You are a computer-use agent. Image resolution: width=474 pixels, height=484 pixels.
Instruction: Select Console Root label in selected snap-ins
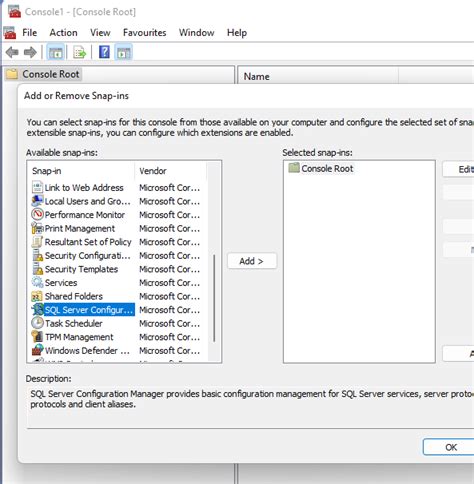(x=327, y=169)
